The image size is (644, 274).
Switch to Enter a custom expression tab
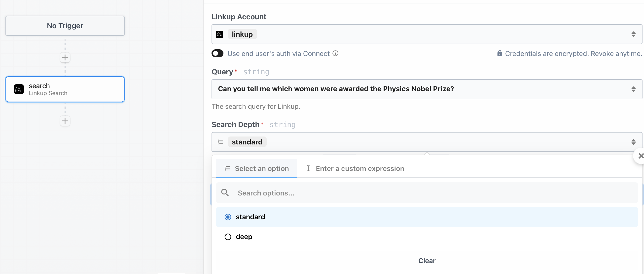tap(355, 168)
